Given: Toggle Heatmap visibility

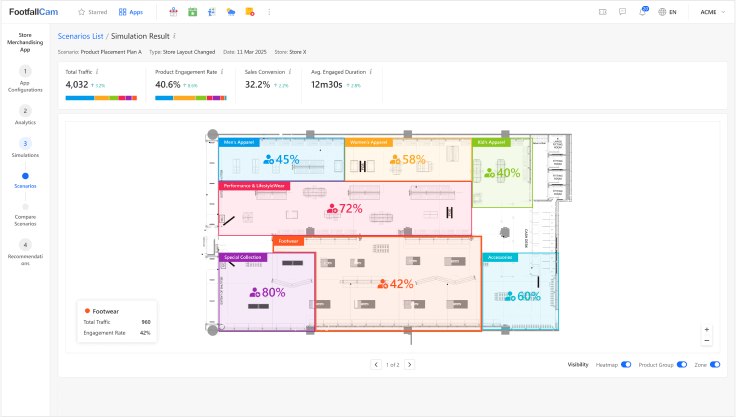Looking at the screenshot, I should (x=626, y=365).
